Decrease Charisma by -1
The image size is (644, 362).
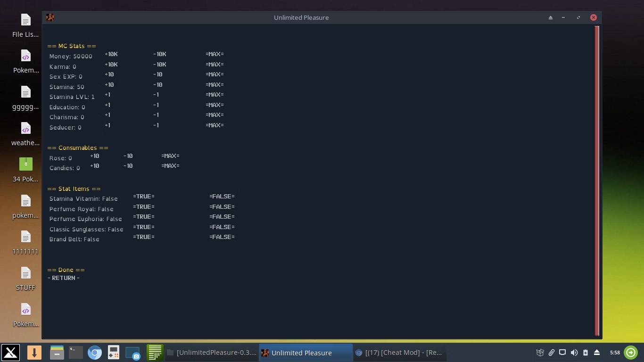[x=156, y=115]
